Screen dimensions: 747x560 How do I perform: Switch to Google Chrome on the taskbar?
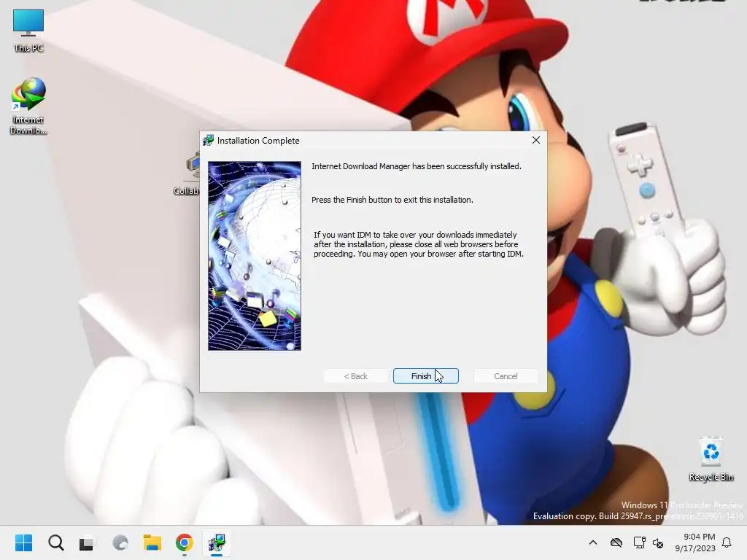(185, 542)
